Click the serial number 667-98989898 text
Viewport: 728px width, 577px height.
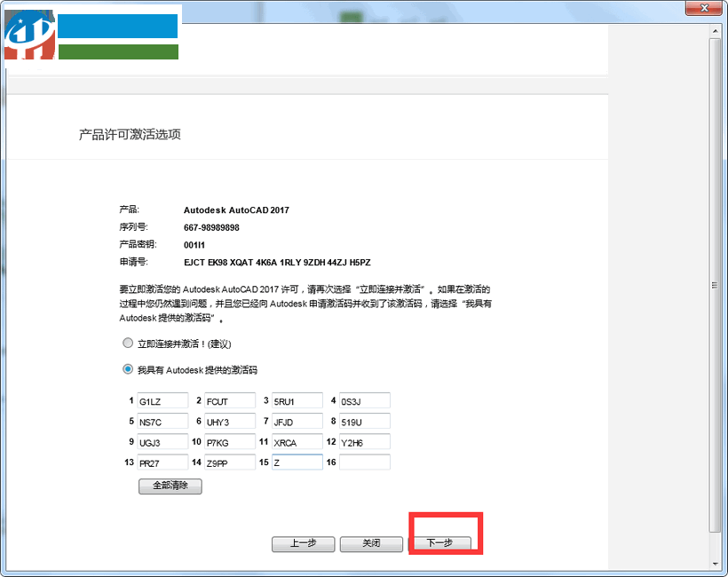[211, 227]
